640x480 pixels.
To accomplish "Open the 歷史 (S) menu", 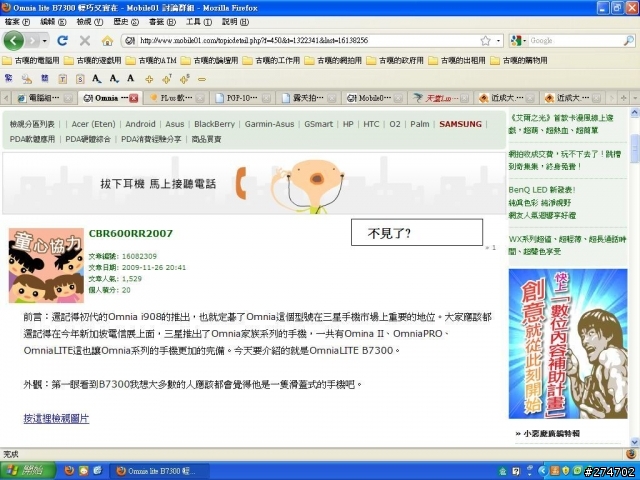I will point(126,22).
